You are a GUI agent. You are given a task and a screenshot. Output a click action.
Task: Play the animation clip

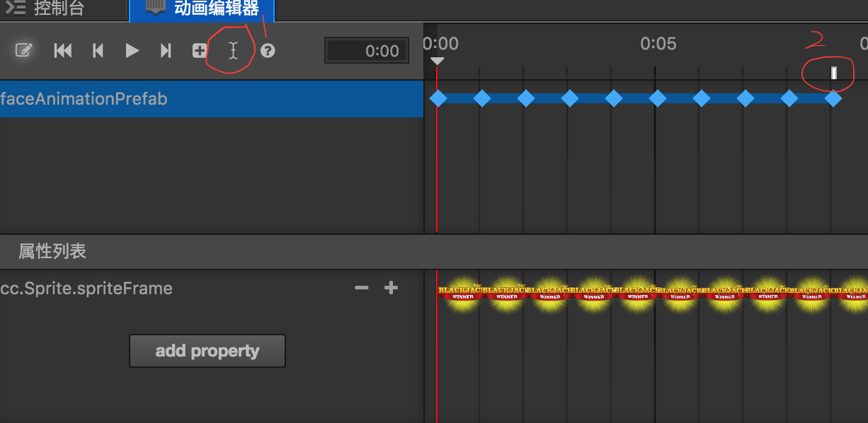pos(132,50)
